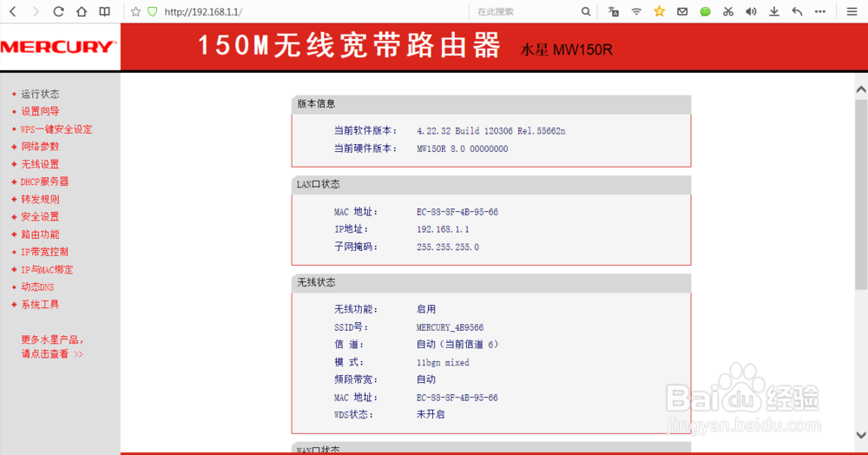868x455 pixels.
Task: Open WPS一键安全设定 menu item
Action: click(56, 129)
